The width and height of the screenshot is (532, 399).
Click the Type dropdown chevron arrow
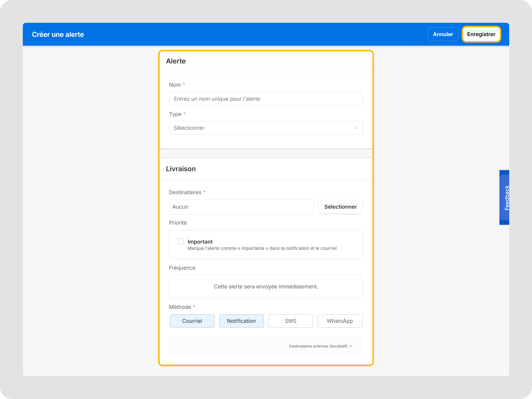(356, 128)
